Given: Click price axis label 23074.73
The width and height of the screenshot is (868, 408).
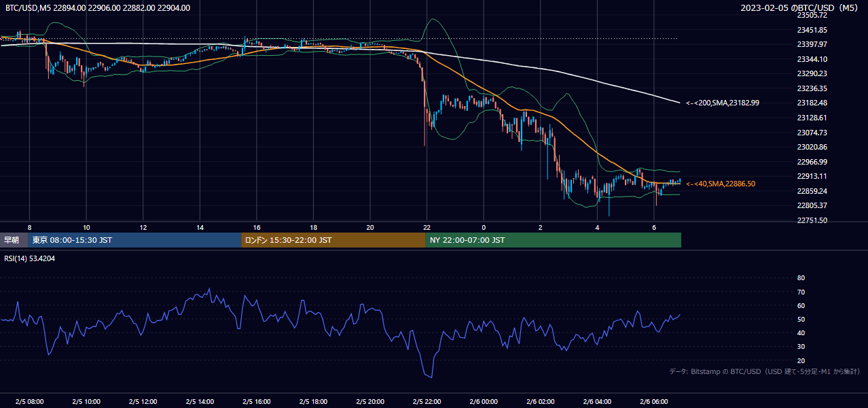Looking at the screenshot, I should pyautogui.click(x=812, y=133).
